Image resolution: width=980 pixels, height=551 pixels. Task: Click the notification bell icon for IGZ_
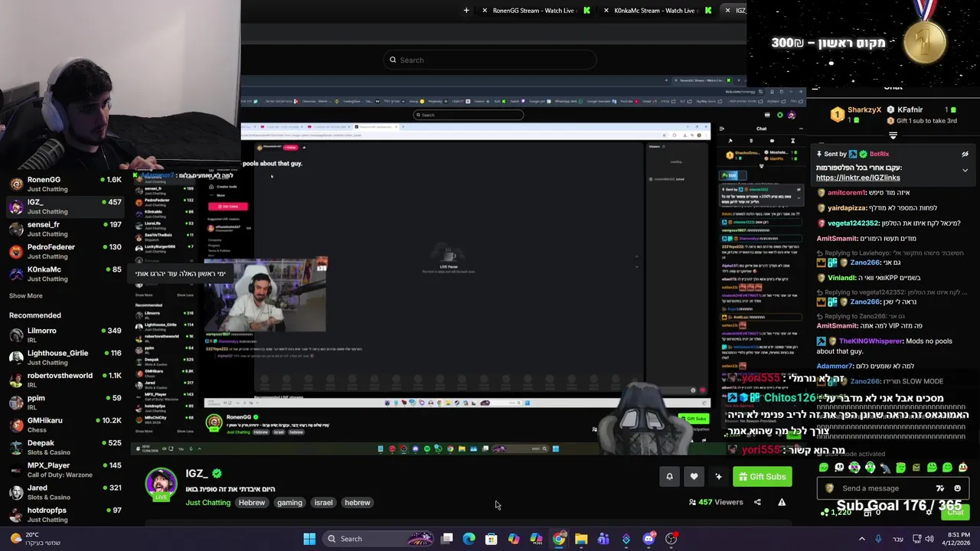(669, 477)
